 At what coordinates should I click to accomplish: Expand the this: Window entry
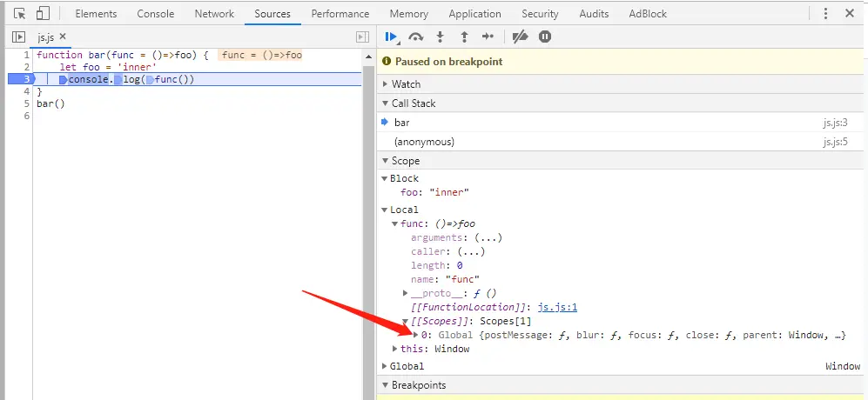[x=394, y=349]
